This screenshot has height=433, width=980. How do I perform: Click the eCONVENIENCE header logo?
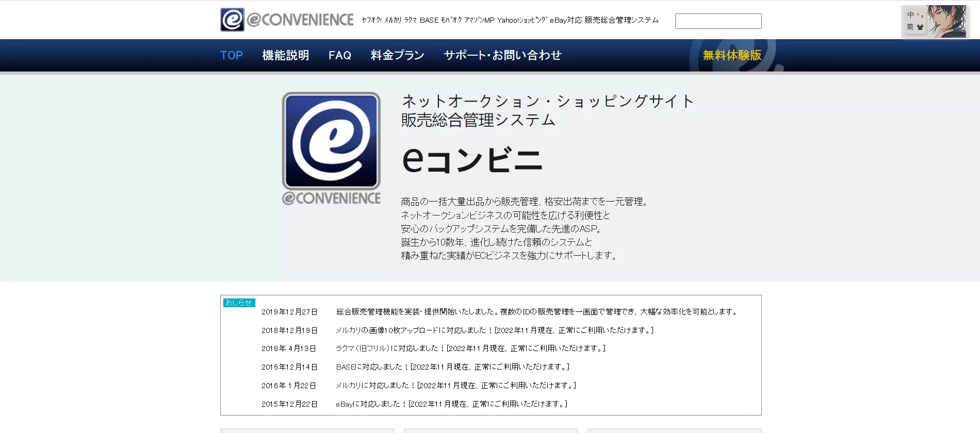287,20
